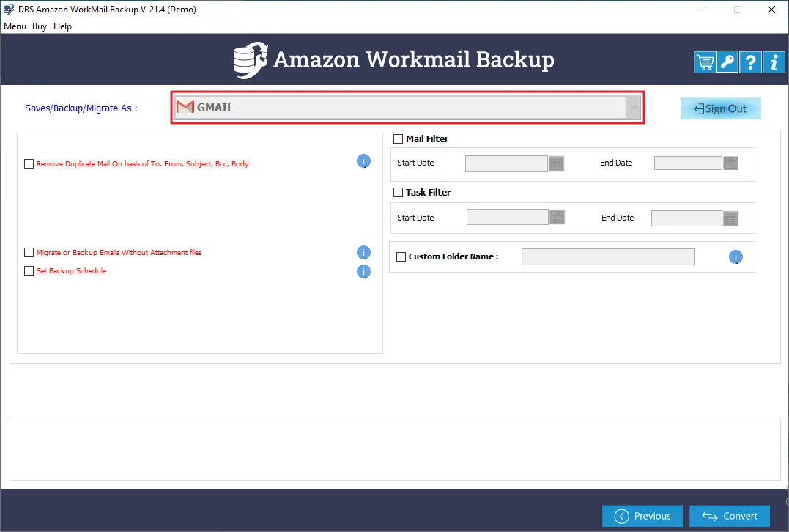
Task: Enable Remove Duplicate Mail checkbox
Action: [x=29, y=164]
